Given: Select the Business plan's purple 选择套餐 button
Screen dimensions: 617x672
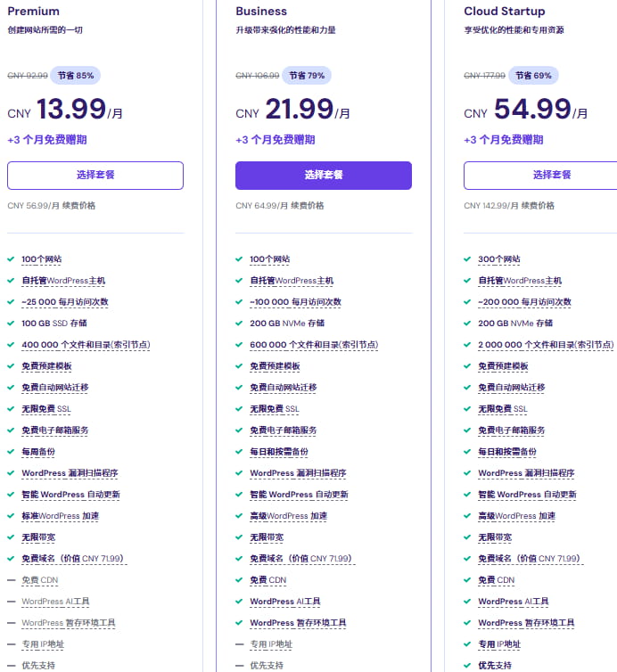Looking at the screenshot, I should (324, 176).
